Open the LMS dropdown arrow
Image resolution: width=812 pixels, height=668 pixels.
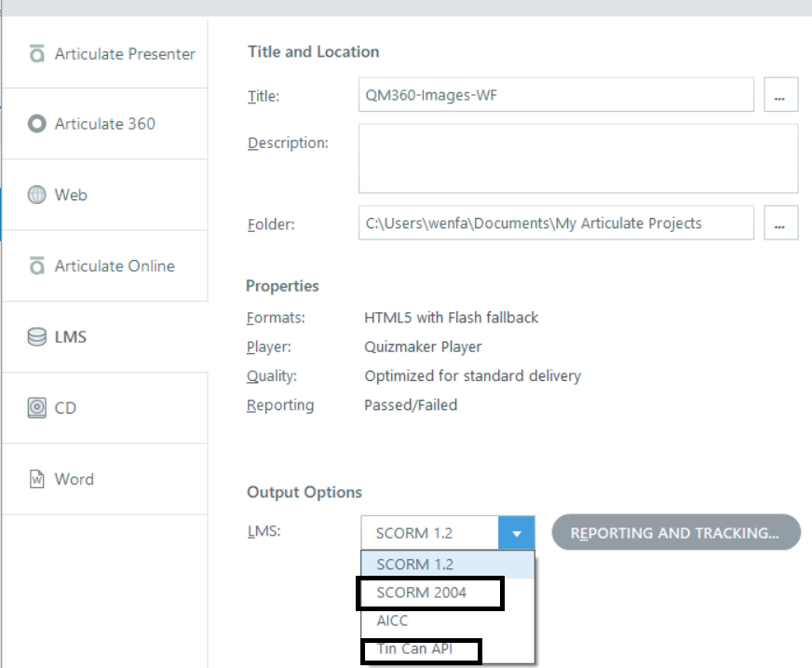coord(517,534)
